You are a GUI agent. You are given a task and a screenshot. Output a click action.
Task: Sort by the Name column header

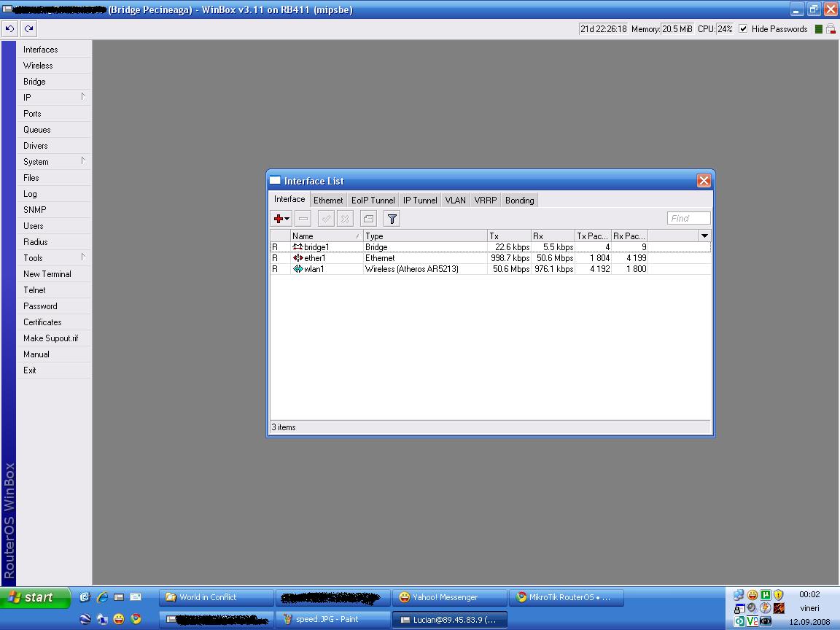[x=326, y=236]
